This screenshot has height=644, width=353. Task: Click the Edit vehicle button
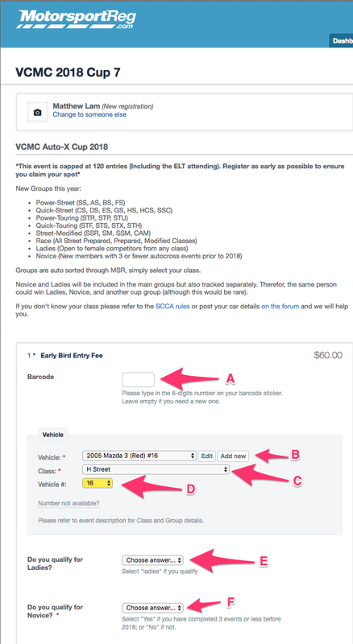click(x=207, y=456)
